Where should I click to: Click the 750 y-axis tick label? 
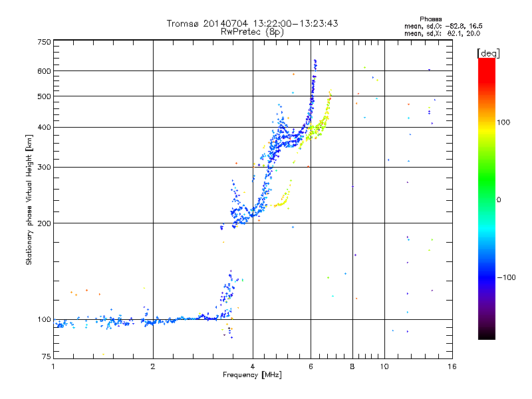click(x=44, y=42)
